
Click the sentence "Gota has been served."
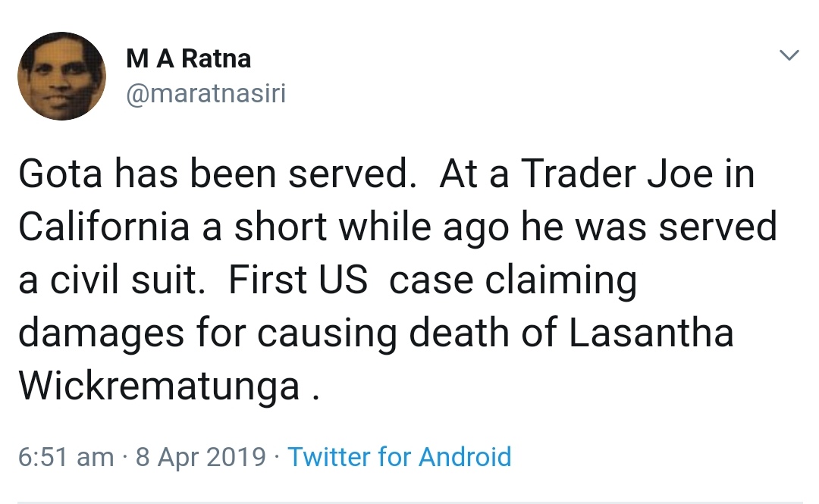point(212,176)
